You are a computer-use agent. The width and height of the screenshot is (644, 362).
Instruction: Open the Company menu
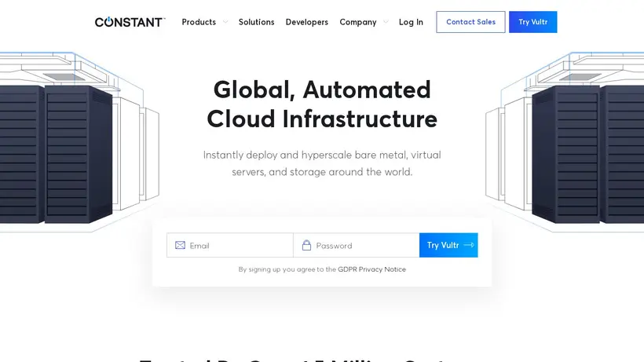[x=357, y=22]
